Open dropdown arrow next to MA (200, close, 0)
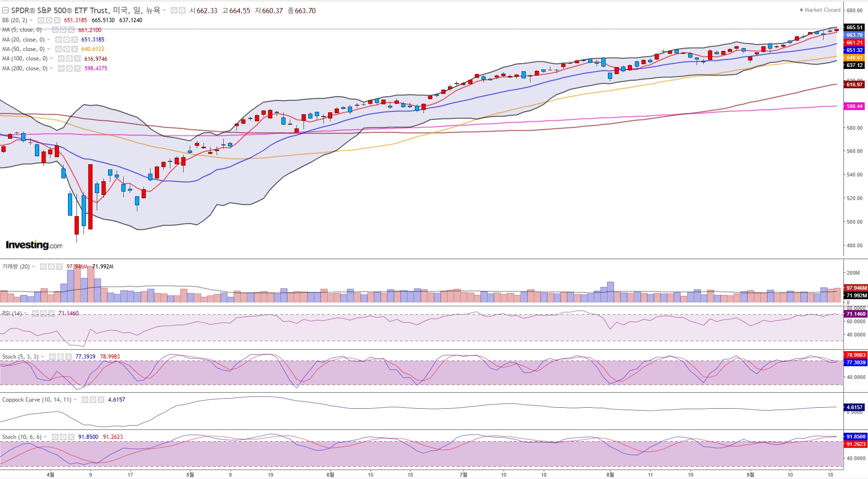The height and width of the screenshot is (479, 868). click(51, 68)
